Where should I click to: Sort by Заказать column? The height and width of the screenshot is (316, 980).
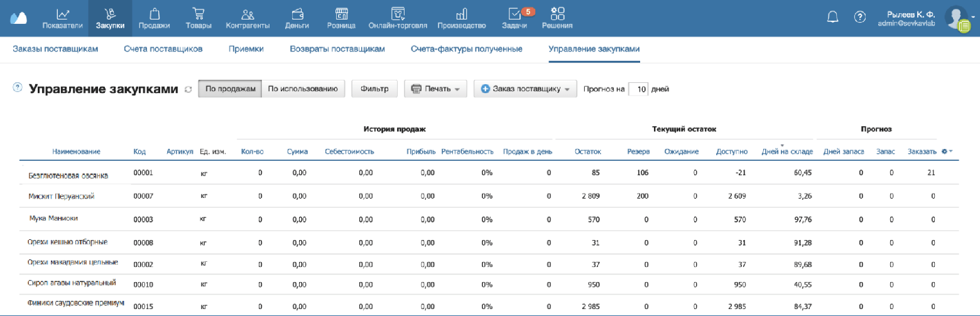tap(922, 152)
